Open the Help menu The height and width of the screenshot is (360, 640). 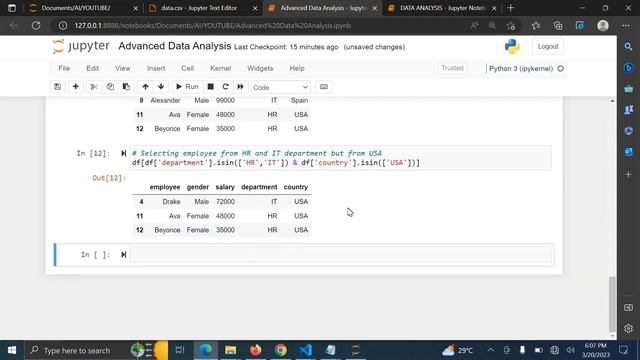tap(297, 68)
